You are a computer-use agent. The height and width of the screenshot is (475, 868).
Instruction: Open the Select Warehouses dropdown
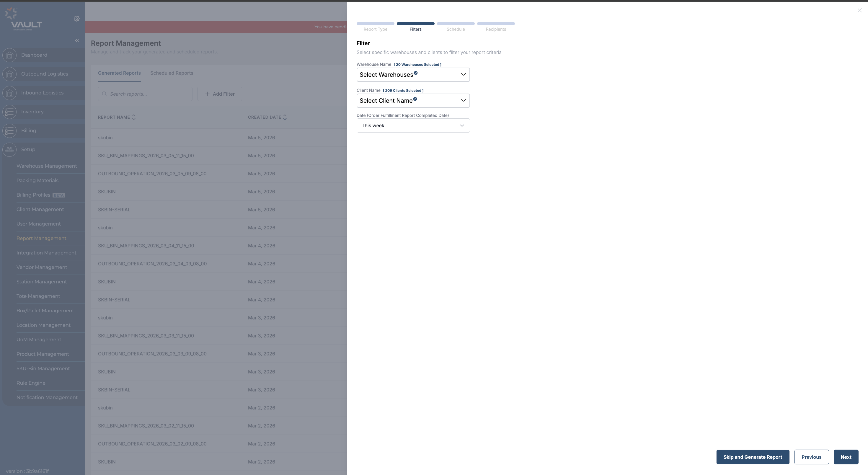pyautogui.click(x=413, y=74)
